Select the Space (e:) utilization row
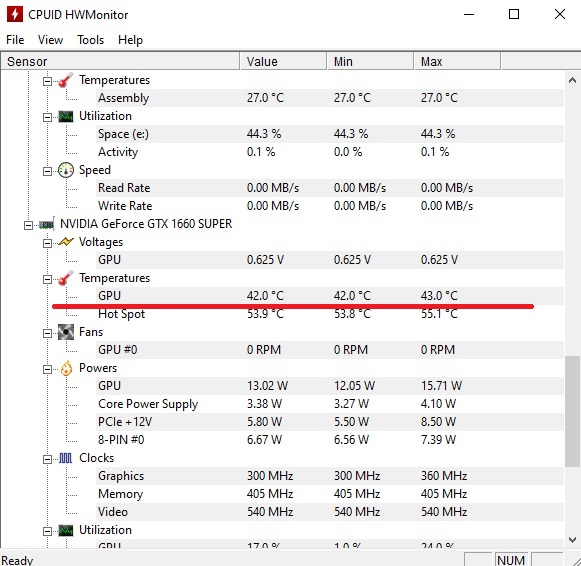This screenshot has width=581, height=566. pyautogui.click(x=330, y=134)
